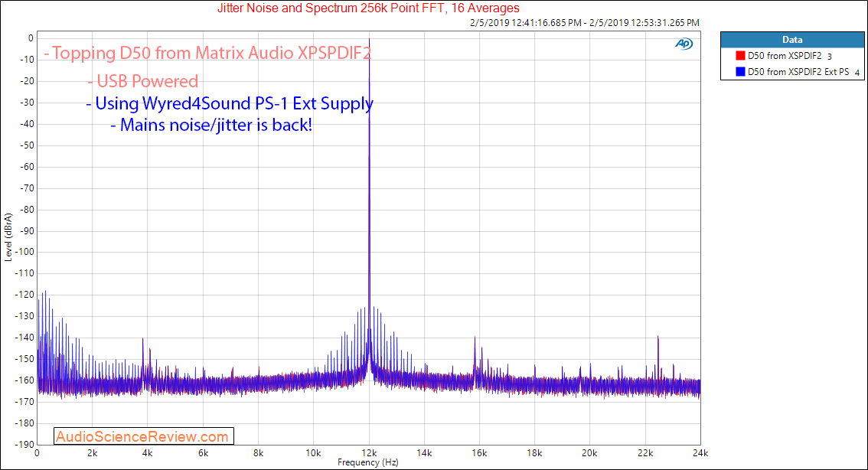Click the AP logo in the graph corner
This screenshot has width=868, height=470.
point(684,44)
